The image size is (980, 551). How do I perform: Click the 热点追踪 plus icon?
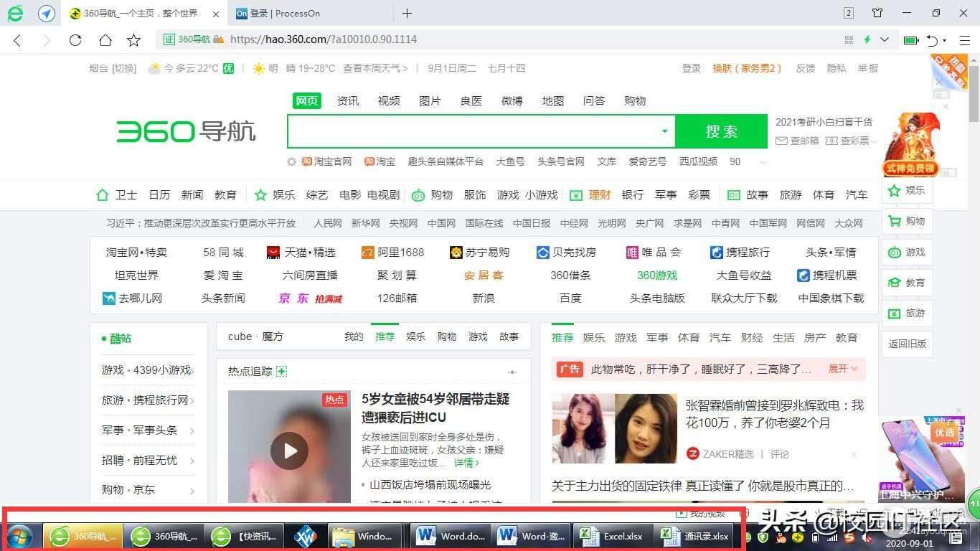[281, 371]
